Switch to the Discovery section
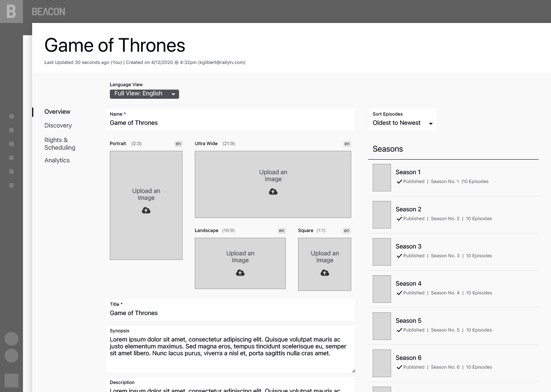551x392 pixels. point(58,125)
